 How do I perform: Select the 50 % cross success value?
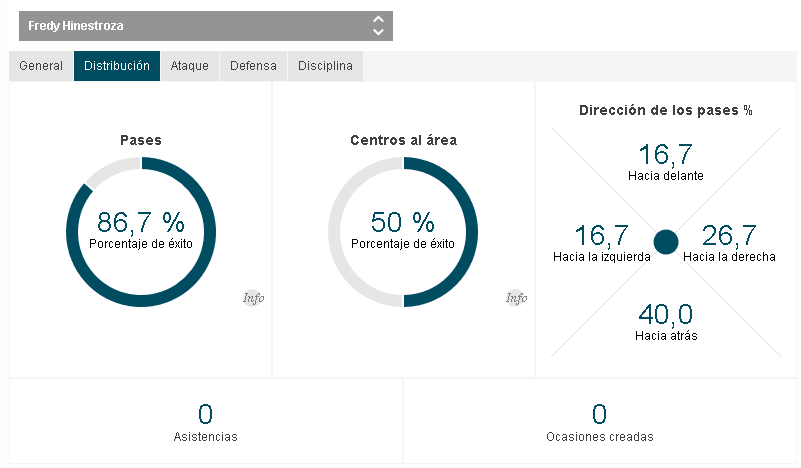(x=403, y=222)
